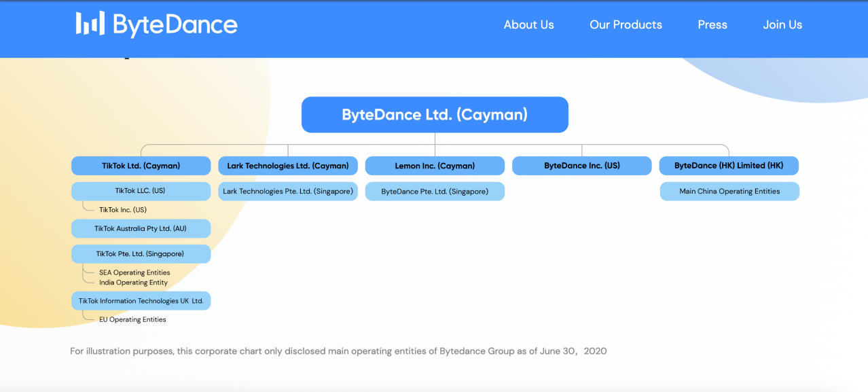Click the EU Operating Entities entry
The width and height of the screenshot is (868, 392).
132,319
